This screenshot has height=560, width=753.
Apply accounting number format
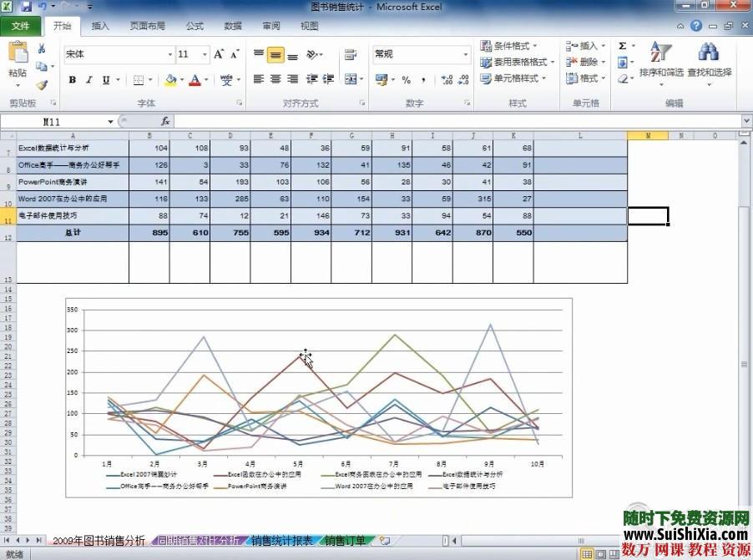(x=382, y=80)
